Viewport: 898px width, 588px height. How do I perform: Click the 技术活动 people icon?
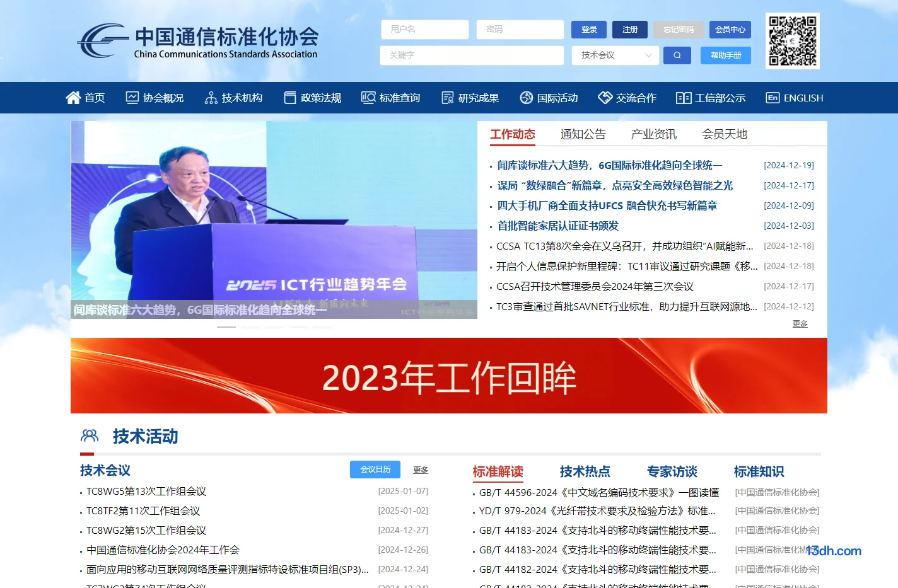click(90, 435)
